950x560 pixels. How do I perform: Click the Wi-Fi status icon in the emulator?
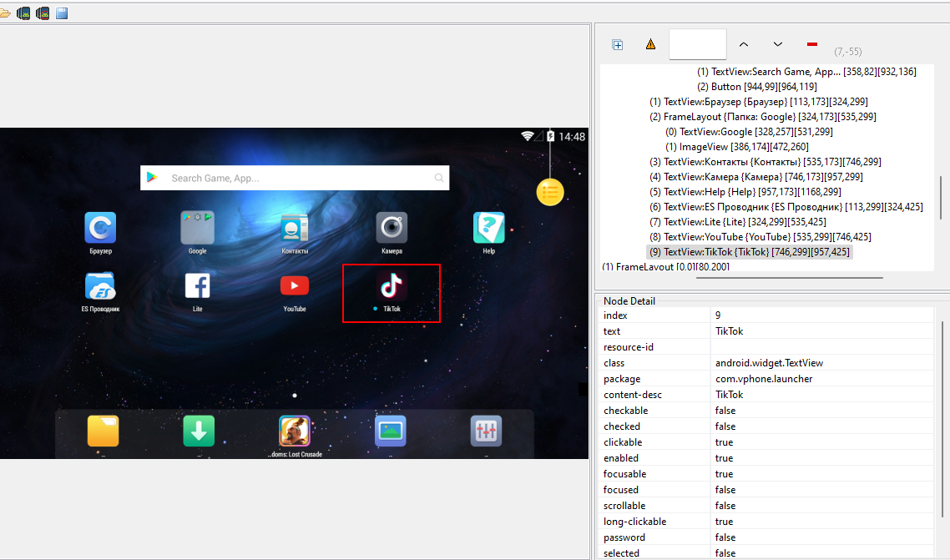point(527,136)
